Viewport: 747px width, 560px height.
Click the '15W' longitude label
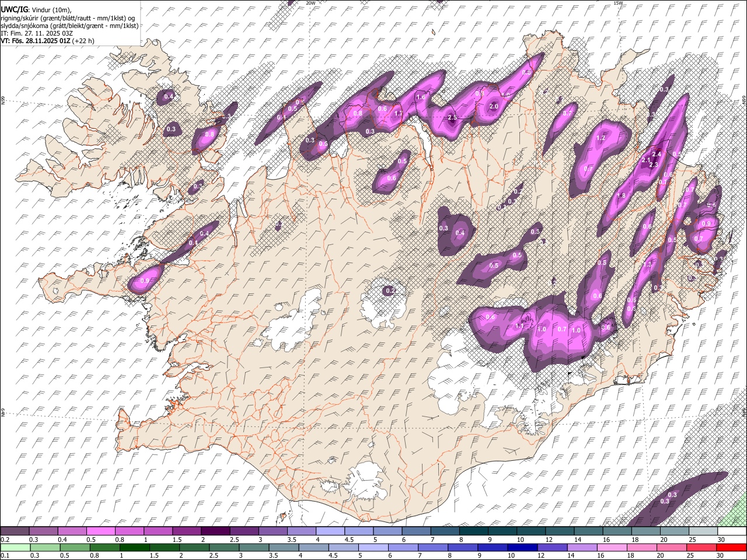[618, 3]
